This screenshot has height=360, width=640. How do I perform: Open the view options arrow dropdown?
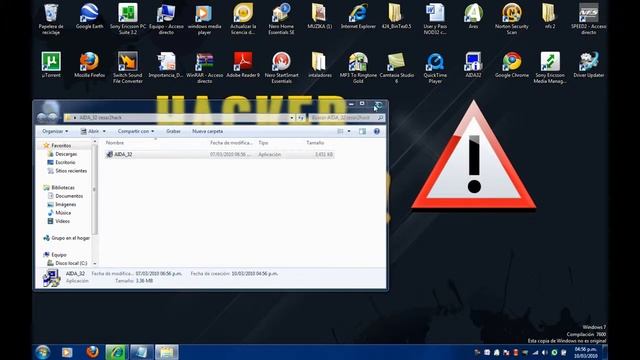(349, 131)
